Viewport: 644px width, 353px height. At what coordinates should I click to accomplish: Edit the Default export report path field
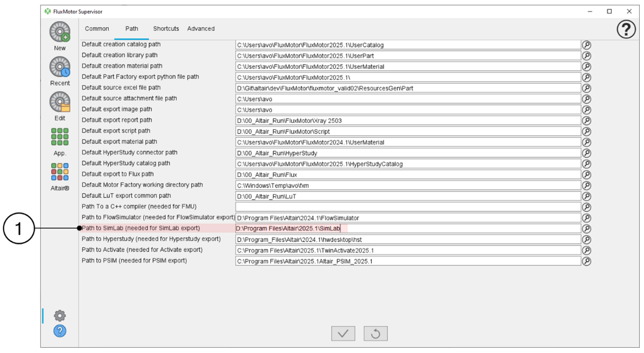tap(408, 121)
